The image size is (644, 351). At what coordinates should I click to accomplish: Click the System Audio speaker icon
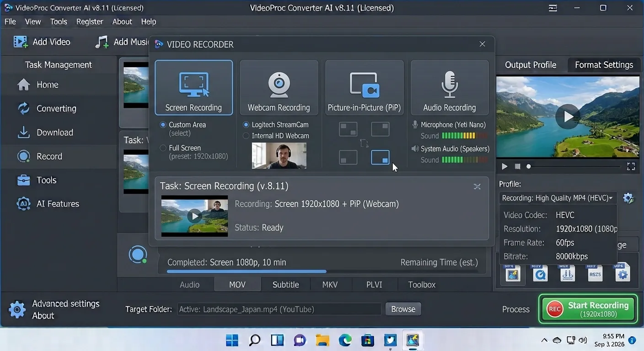tap(415, 149)
